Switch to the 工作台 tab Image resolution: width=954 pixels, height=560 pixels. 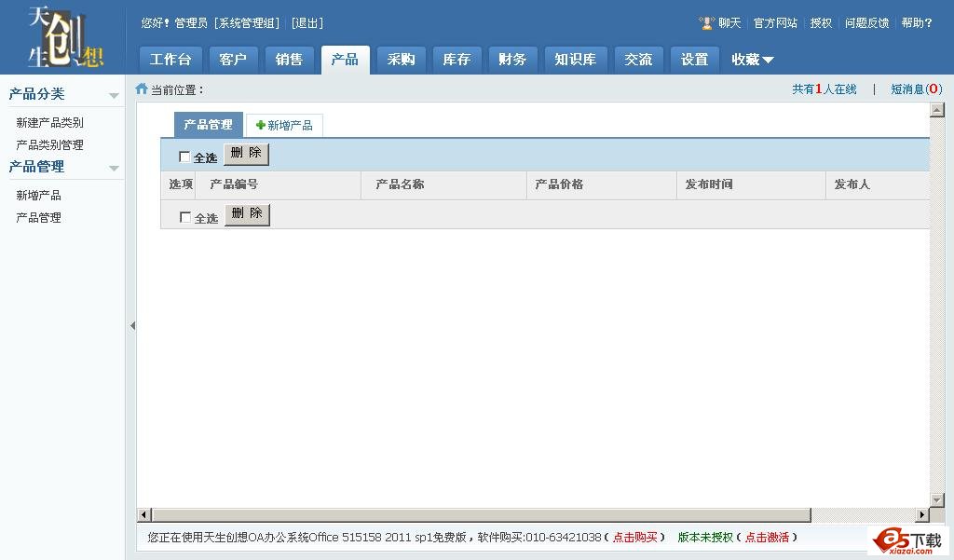170,60
